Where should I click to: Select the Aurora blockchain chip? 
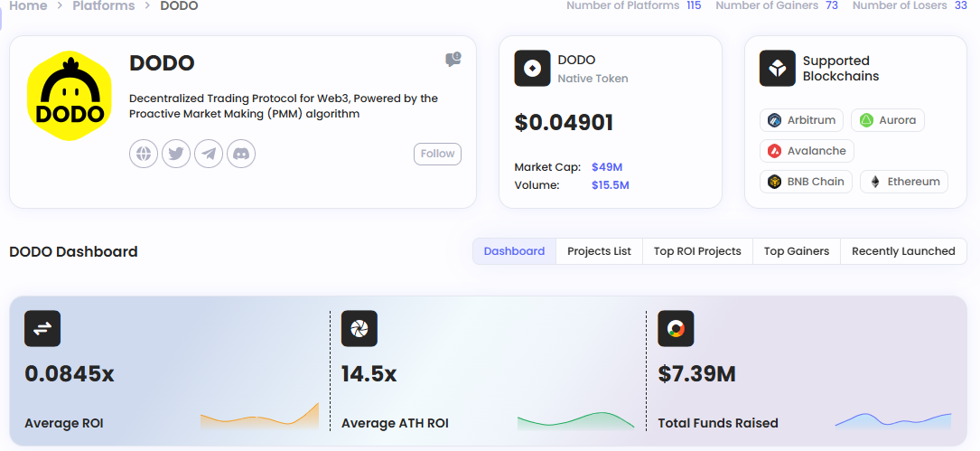pyautogui.click(x=888, y=120)
